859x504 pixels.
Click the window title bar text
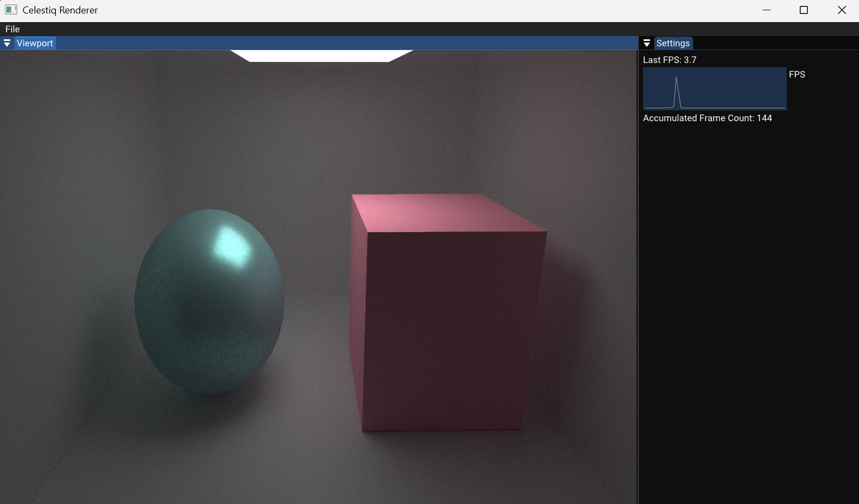coord(60,10)
